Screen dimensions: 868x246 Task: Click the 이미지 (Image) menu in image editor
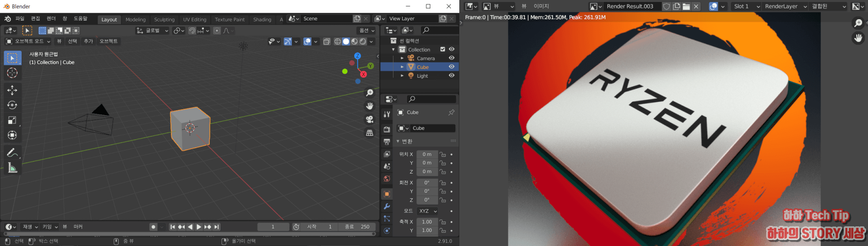(541, 6)
